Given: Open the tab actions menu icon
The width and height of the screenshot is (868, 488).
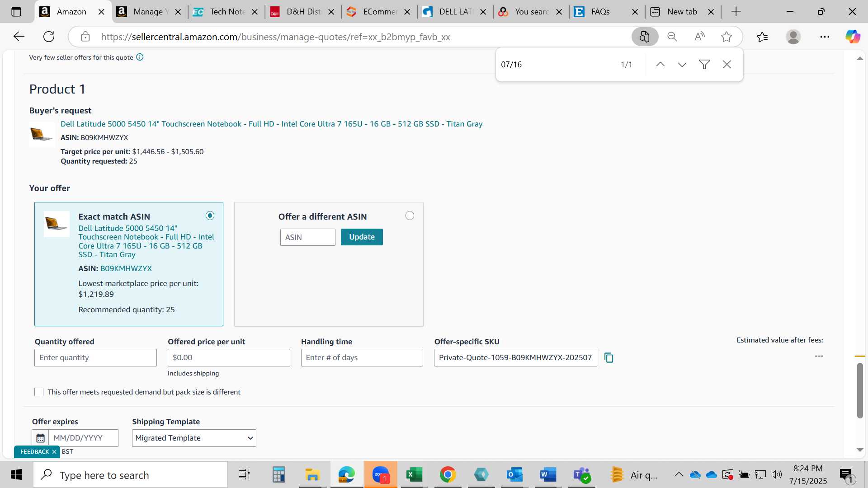Looking at the screenshot, I should pyautogui.click(x=16, y=12).
